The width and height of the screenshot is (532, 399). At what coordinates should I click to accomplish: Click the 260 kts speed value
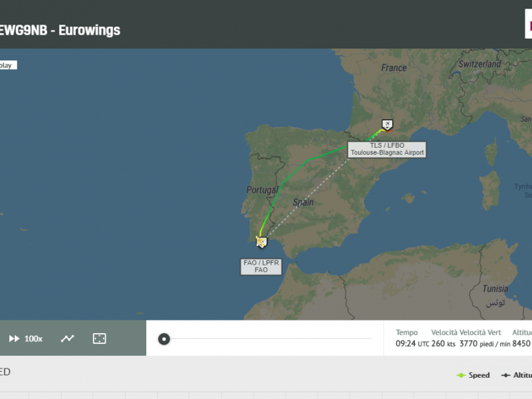click(443, 344)
